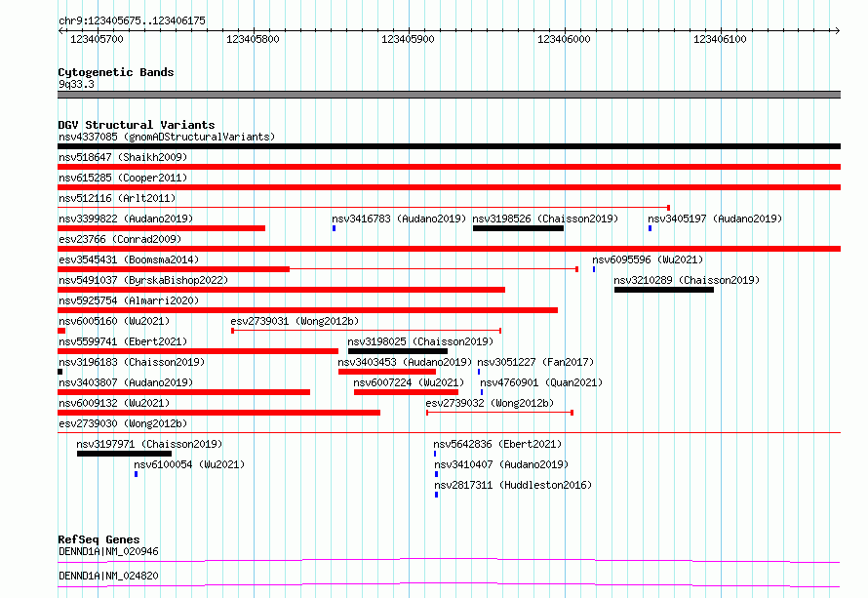Viewport: 868px width, 598px height.
Task: Click the black bar under nsv3210289 (Chaisson2019)
Action: click(664, 290)
